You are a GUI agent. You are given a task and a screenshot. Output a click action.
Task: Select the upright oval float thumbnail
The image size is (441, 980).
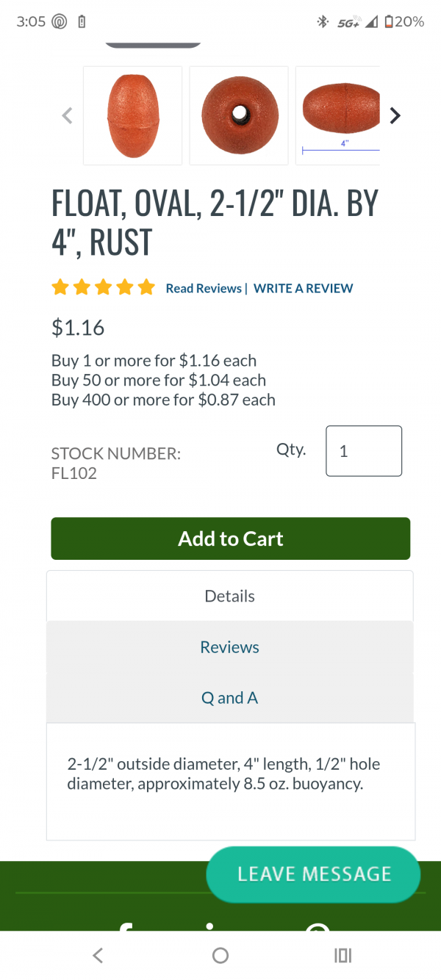click(132, 115)
